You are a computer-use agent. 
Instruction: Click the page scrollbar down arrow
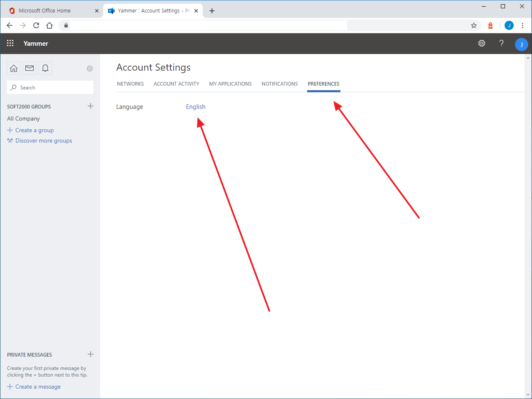pos(528,395)
